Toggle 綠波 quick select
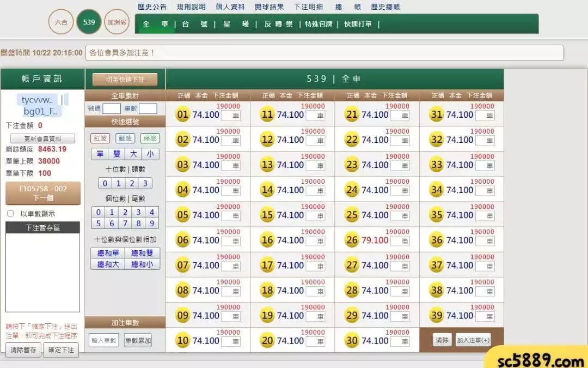Image resolution: width=588 pixels, height=368 pixels. click(150, 138)
